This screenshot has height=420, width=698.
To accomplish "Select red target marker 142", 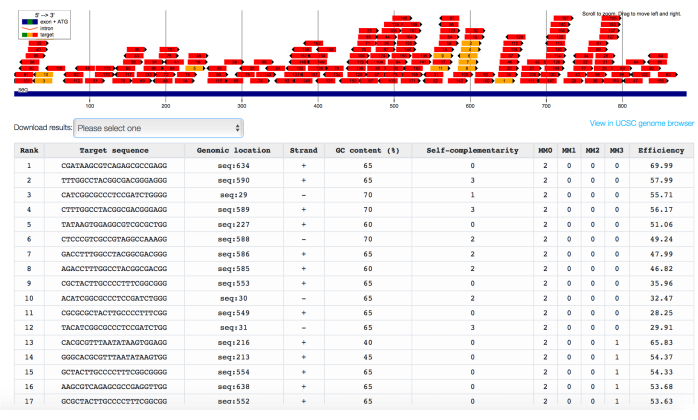I will coord(457,81).
